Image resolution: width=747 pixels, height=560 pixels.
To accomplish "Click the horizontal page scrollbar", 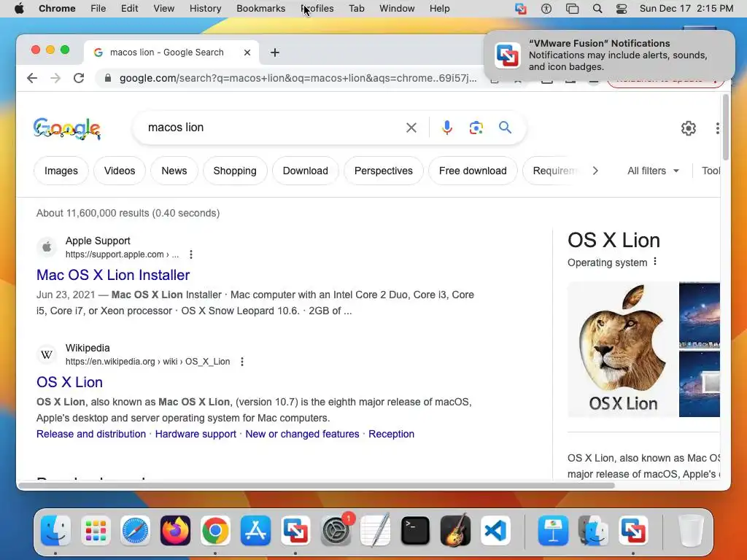I will click(x=317, y=486).
